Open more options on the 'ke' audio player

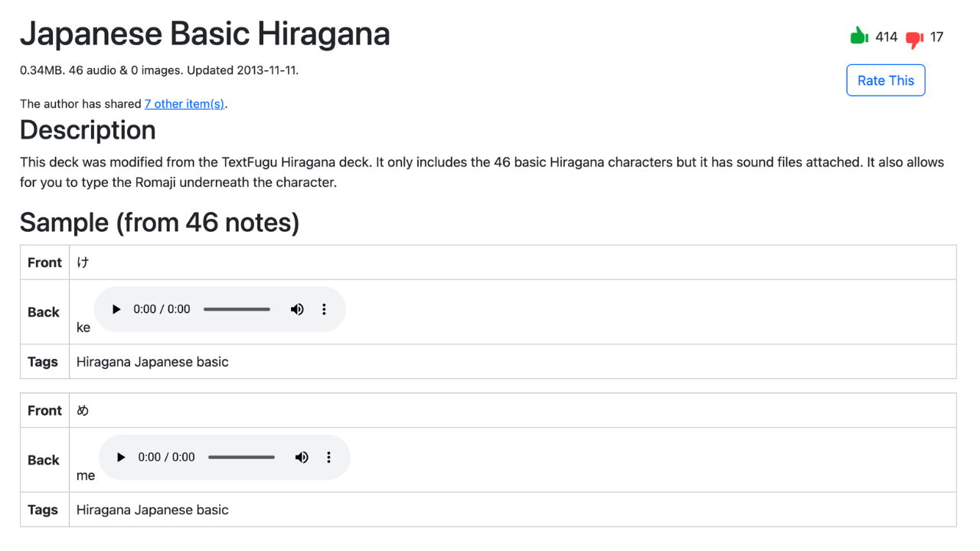click(x=324, y=309)
